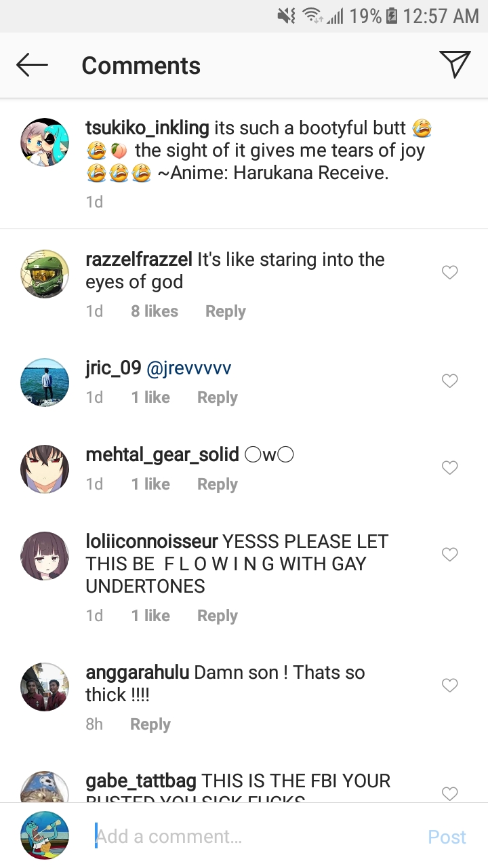Focus the Add a comment field

click(x=258, y=837)
